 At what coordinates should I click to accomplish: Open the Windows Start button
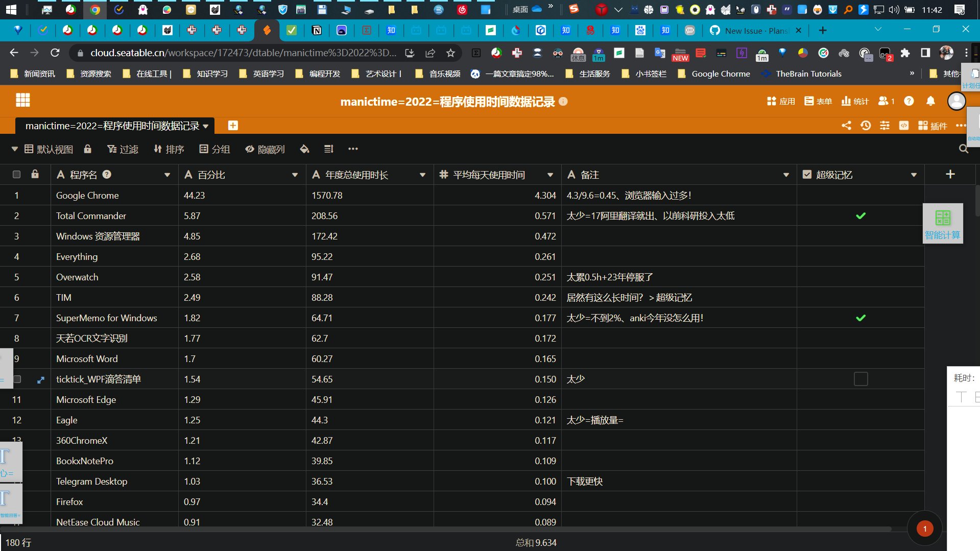(11, 9)
